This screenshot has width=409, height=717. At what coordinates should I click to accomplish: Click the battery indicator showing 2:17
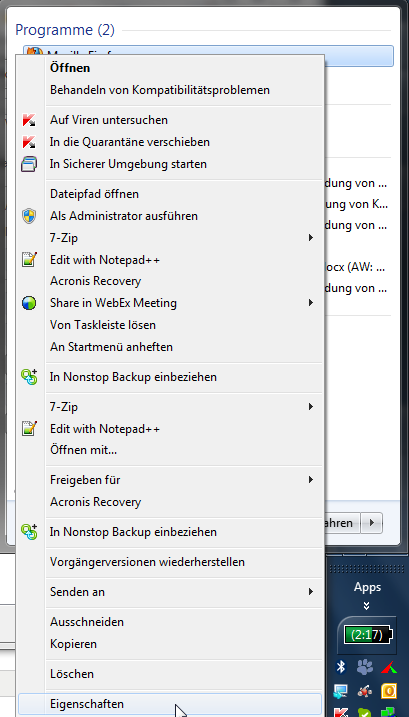pyautogui.click(x=368, y=635)
